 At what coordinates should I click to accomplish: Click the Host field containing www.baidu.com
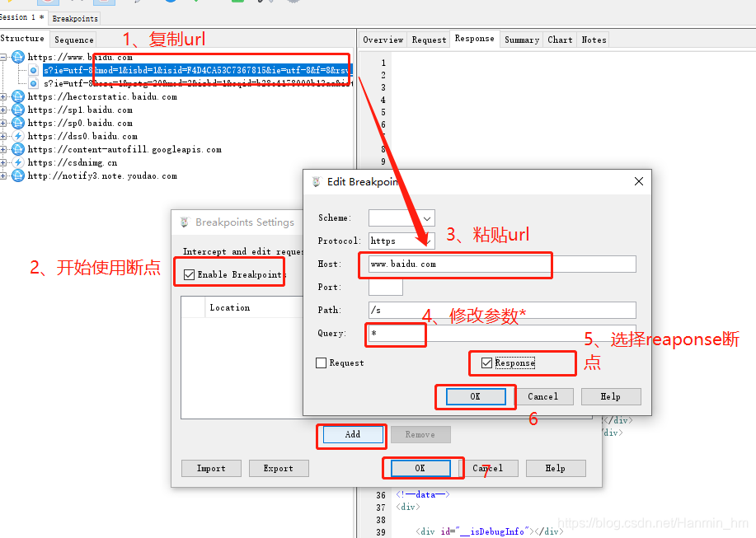pyautogui.click(x=502, y=264)
